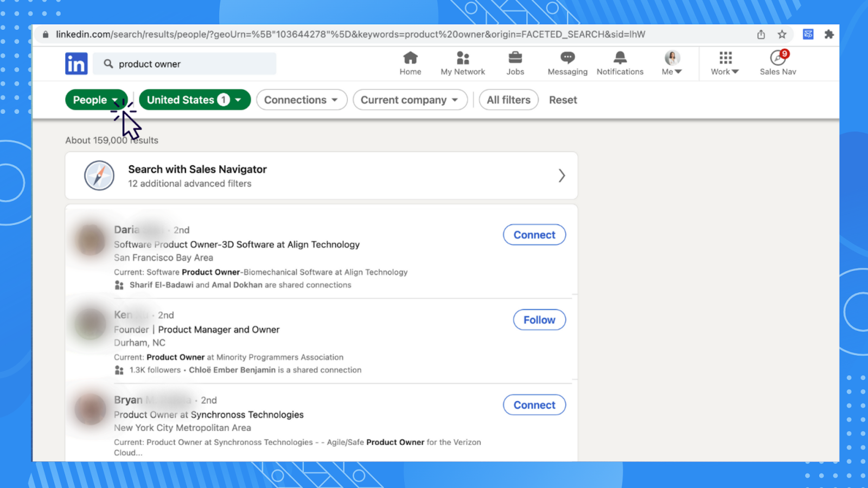This screenshot has width=868, height=488.
Task: Open the LinkedIn logo home link
Action: (x=76, y=63)
